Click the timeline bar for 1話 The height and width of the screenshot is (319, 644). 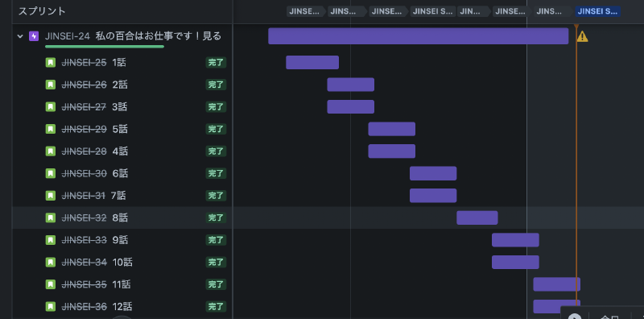[312, 63]
